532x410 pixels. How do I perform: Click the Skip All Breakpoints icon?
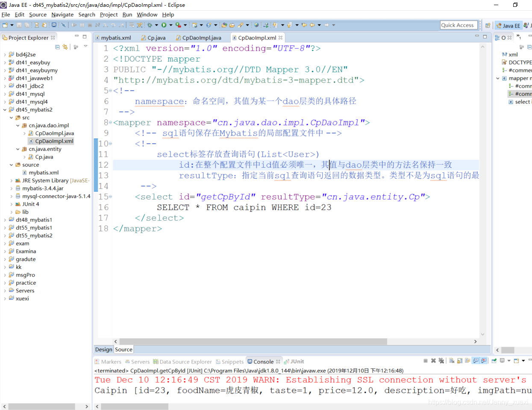(63, 25)
